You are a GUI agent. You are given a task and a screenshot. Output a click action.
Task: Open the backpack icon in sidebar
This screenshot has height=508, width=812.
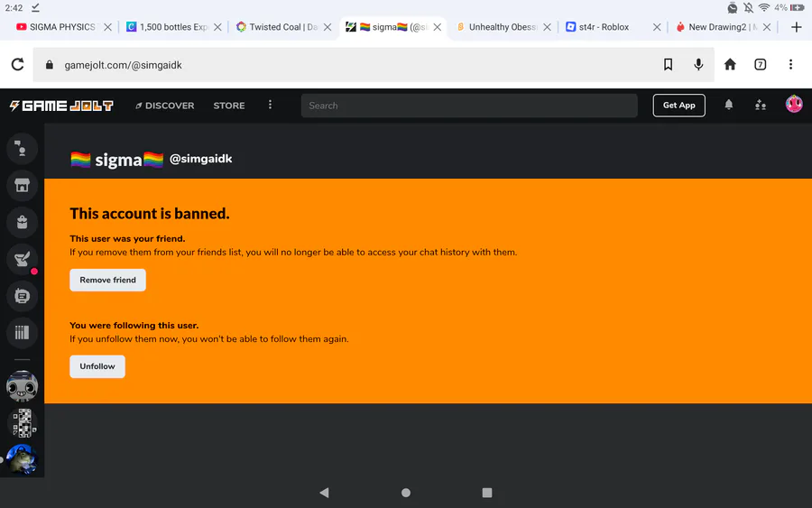pos(22,222)
